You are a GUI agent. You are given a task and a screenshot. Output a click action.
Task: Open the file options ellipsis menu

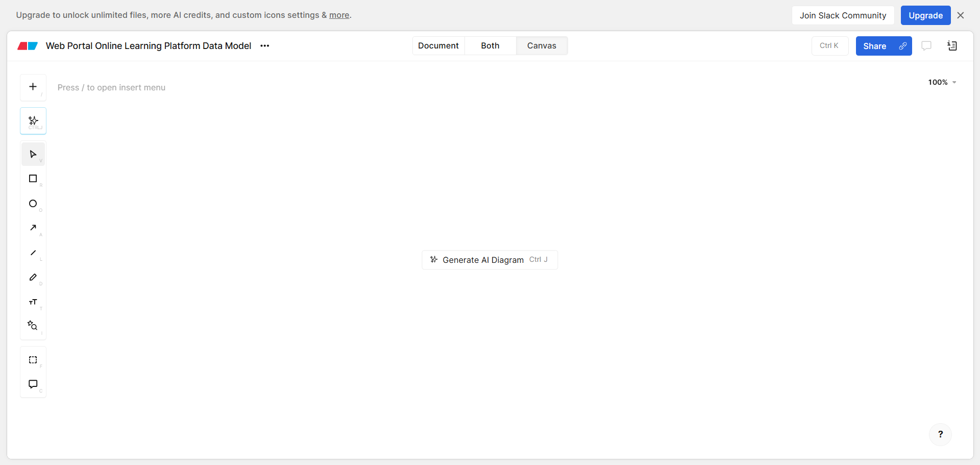264,46
